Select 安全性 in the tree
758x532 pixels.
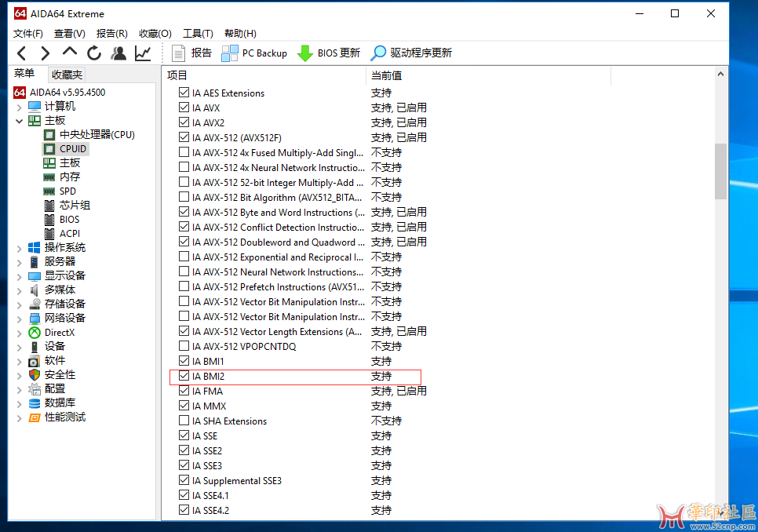(x=53, y=374)
